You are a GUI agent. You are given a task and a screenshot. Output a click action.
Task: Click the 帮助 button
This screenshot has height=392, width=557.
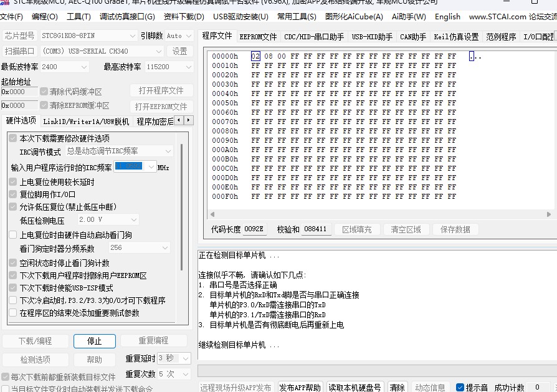tap(95, 360)
